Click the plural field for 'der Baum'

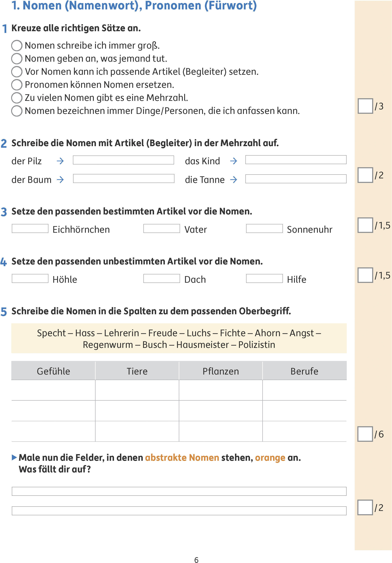tap(124, 179)
